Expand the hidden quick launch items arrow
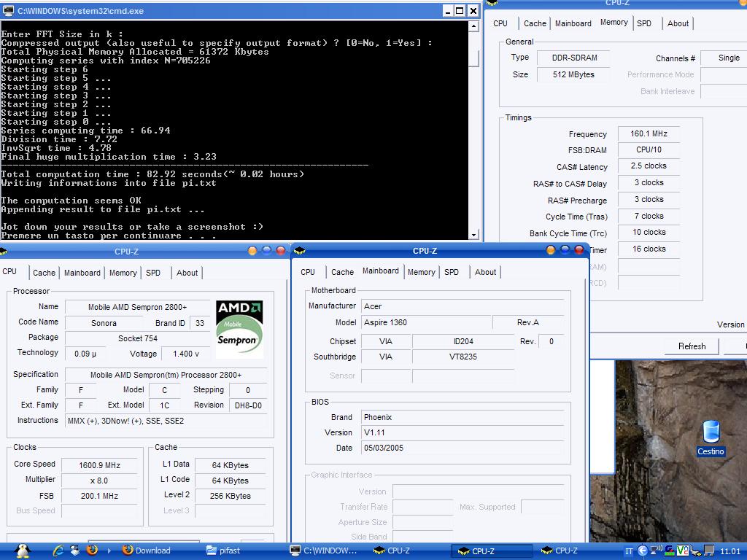This screenshot has width=747, height=560. pos(109,551)
